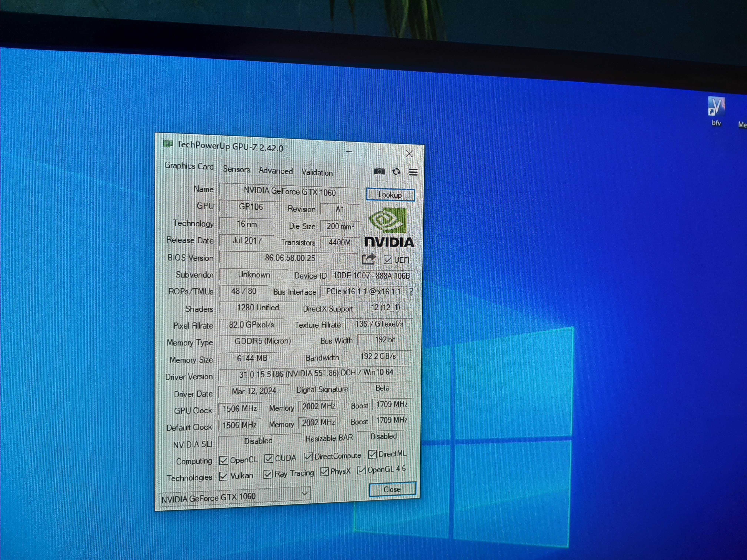Click the Technology field 16 nm
The height and width of the screenshot is (560, 747).
(247, 224)
